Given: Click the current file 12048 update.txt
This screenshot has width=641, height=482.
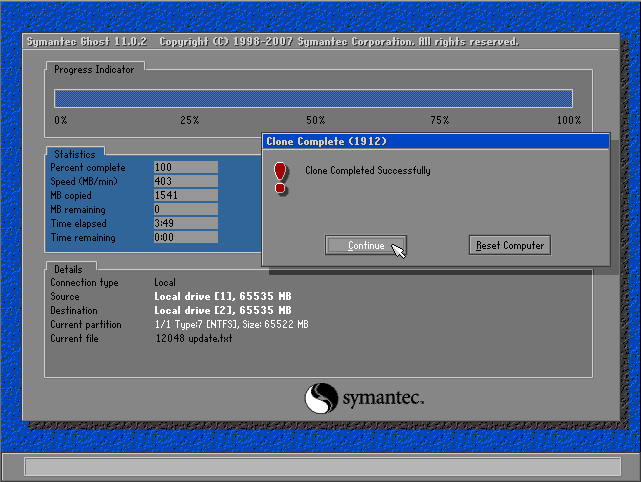Looking at the screenshot, I should tap(194, 339).
